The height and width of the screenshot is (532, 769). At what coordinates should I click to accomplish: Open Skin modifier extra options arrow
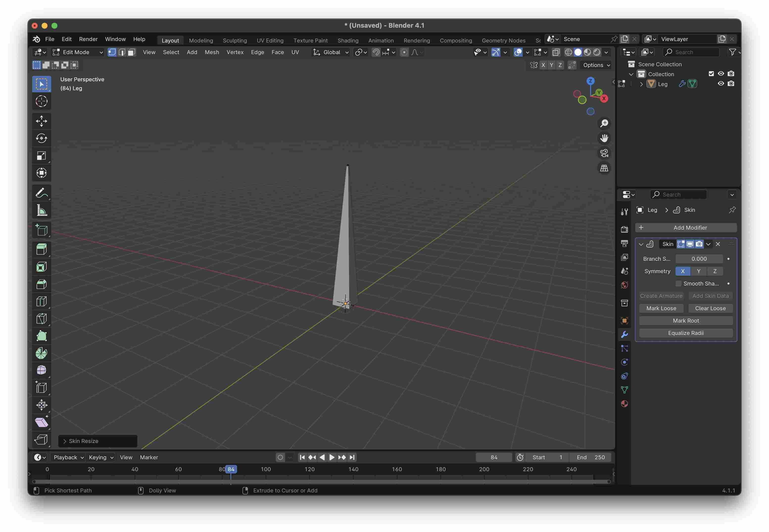[708, 244]
